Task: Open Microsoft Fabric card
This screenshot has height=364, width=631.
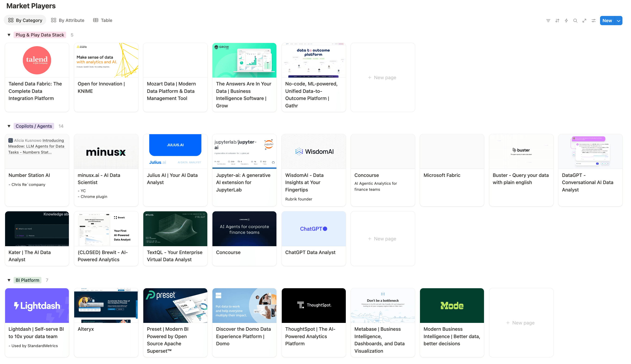Action: click(x=452, y=170)
